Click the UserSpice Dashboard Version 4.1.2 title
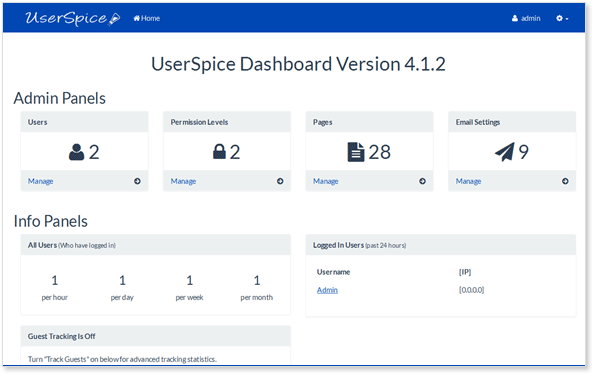 coord(298,64)
